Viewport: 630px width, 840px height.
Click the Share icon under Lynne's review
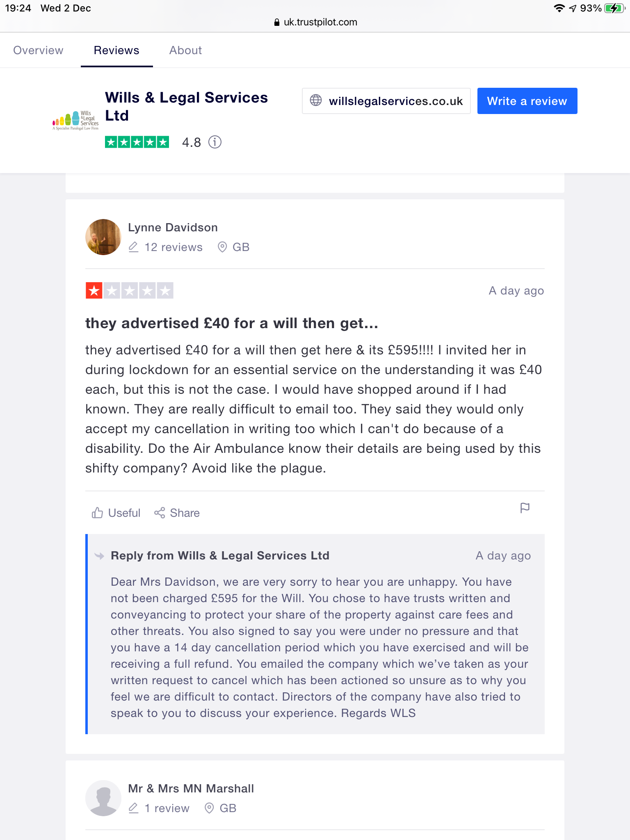(160, 513)
